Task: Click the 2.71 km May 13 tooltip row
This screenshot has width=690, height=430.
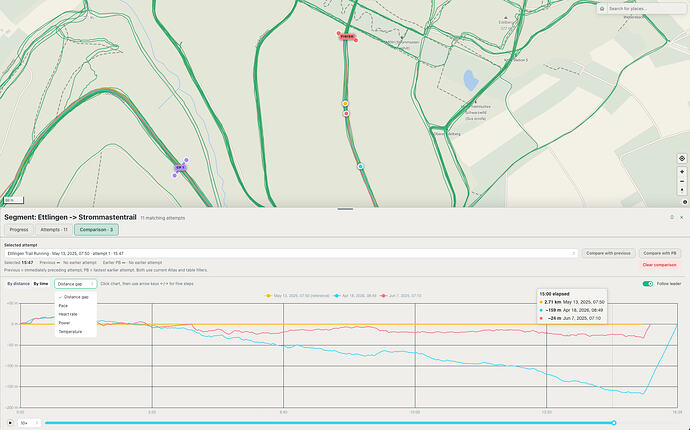Action: pyautogui.click(x=572, y=302)
